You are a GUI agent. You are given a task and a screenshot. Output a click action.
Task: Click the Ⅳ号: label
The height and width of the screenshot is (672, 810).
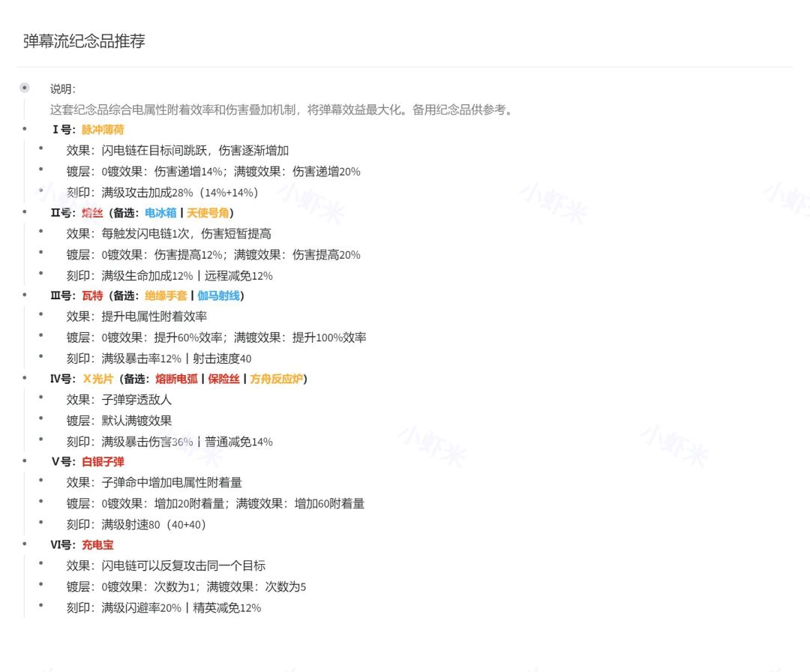pos(63,379)
